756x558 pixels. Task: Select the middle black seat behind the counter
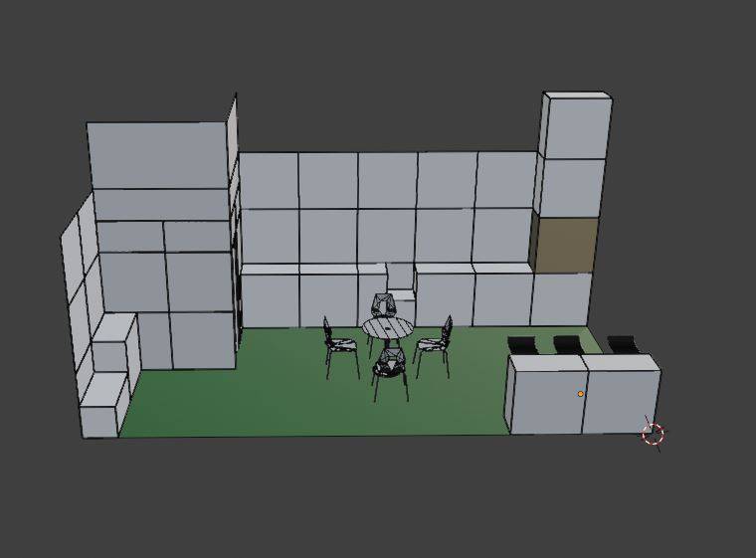[x=569, y=345]
